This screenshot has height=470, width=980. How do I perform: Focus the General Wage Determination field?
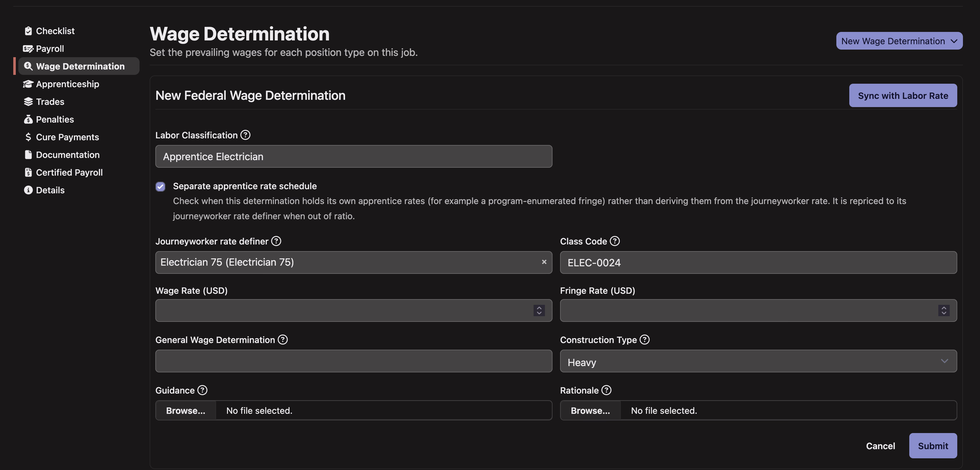point(354,362)
